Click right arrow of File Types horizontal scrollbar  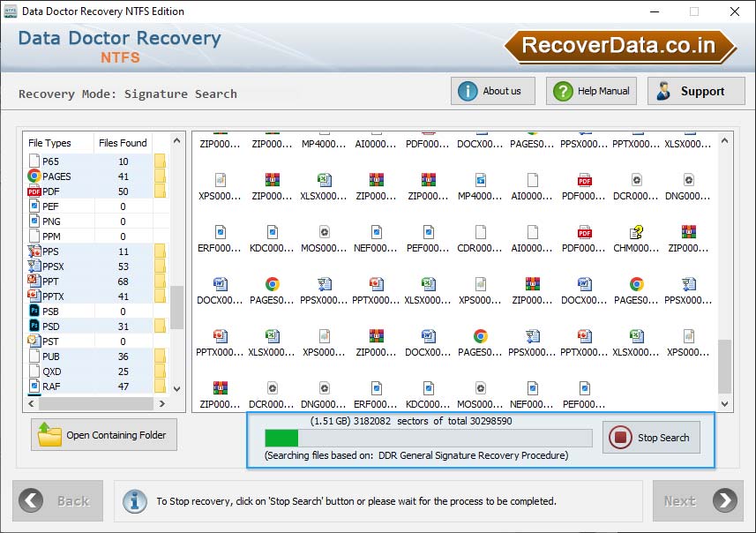[162, 403]
